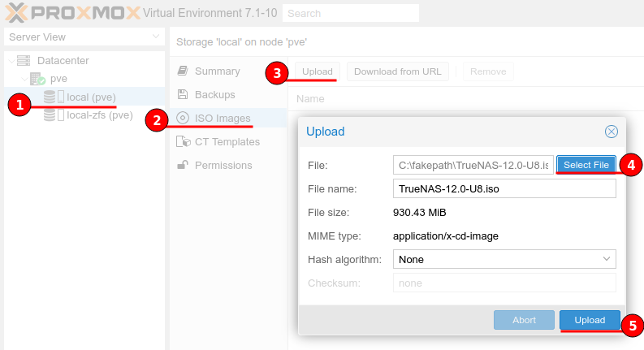
Task: Open the Backups tab
Action: click(228, 94)
